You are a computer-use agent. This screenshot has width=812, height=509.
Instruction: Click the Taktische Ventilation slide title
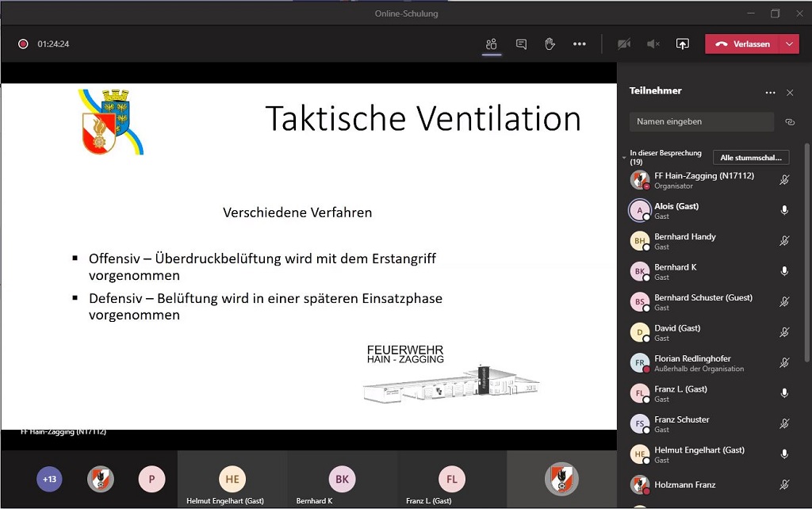tap(423, 119)
